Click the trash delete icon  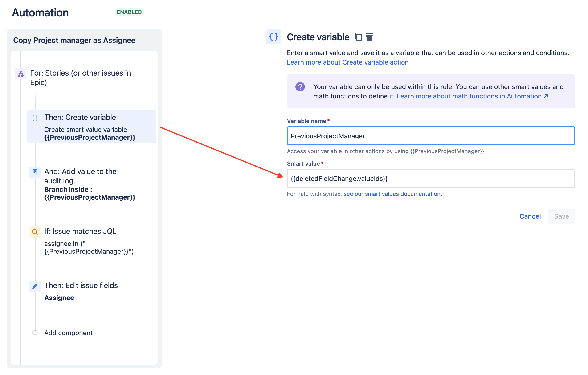pos(369,37)
